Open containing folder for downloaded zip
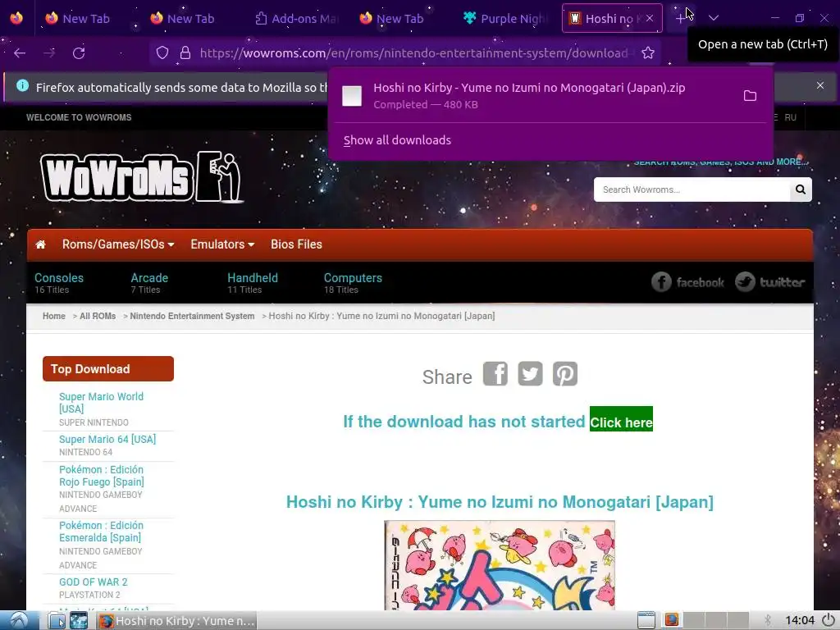Screen dimensions: 840x630 click(x=750, y=96)
